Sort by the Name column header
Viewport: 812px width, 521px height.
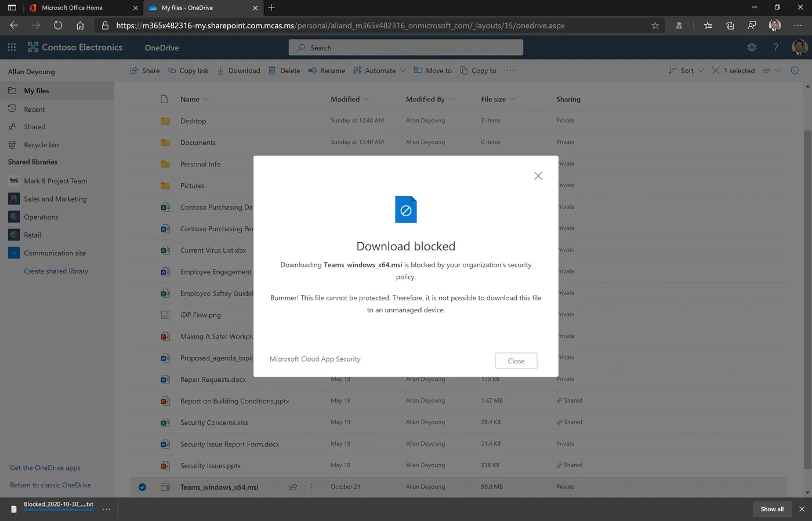[x=194, y=100]
